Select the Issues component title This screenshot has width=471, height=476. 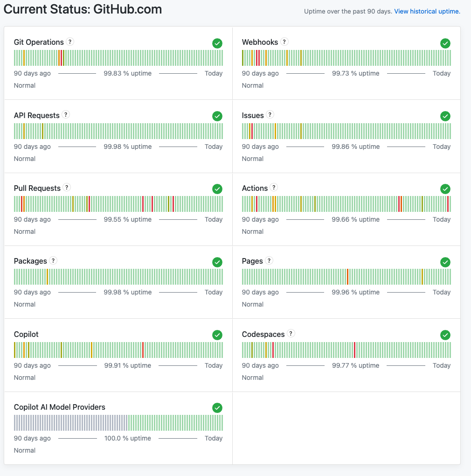pos(253,115)
